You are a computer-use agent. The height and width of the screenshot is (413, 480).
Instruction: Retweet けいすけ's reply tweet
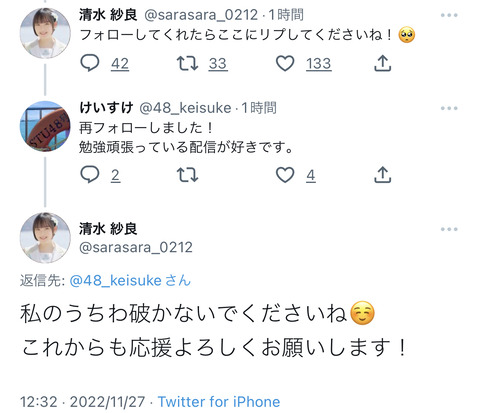click(x=187, y=175)
